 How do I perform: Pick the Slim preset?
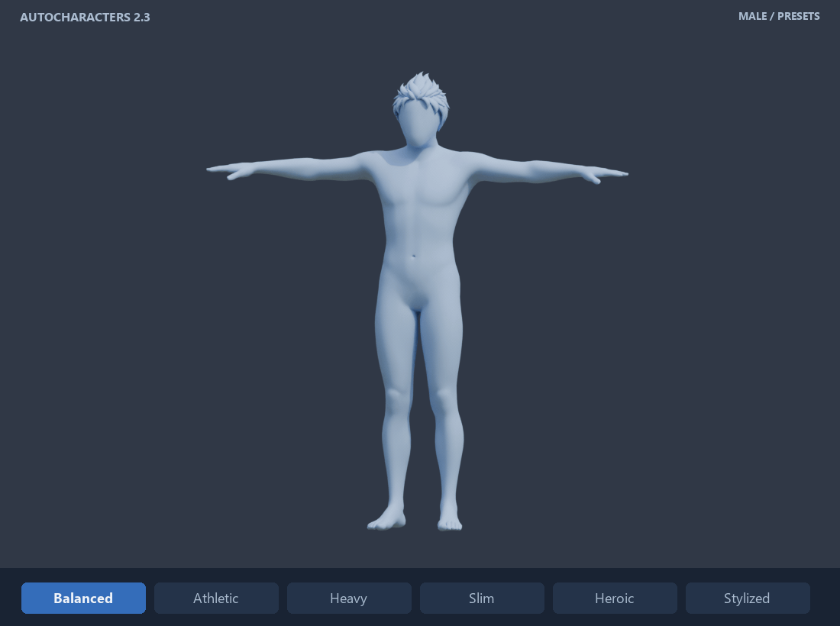click(482, 599)
